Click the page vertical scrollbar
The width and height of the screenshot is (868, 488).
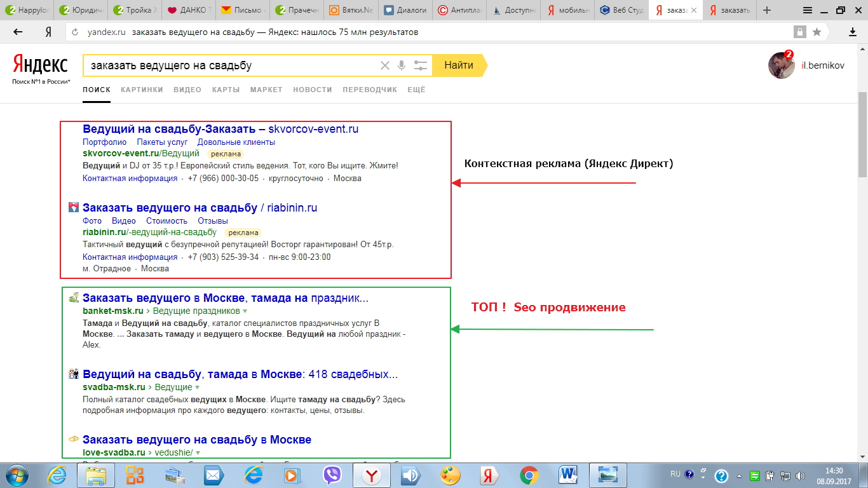(862, 135)
